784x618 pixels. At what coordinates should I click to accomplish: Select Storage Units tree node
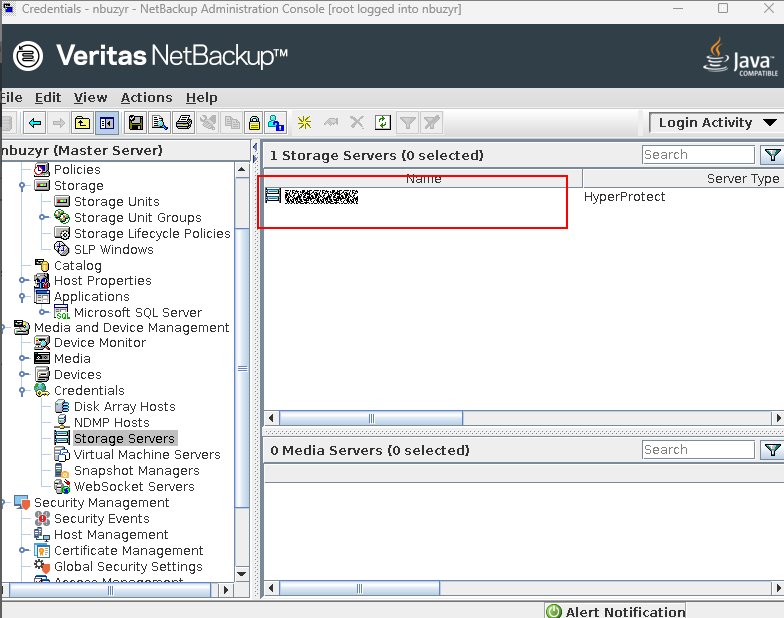click(116, 202)
